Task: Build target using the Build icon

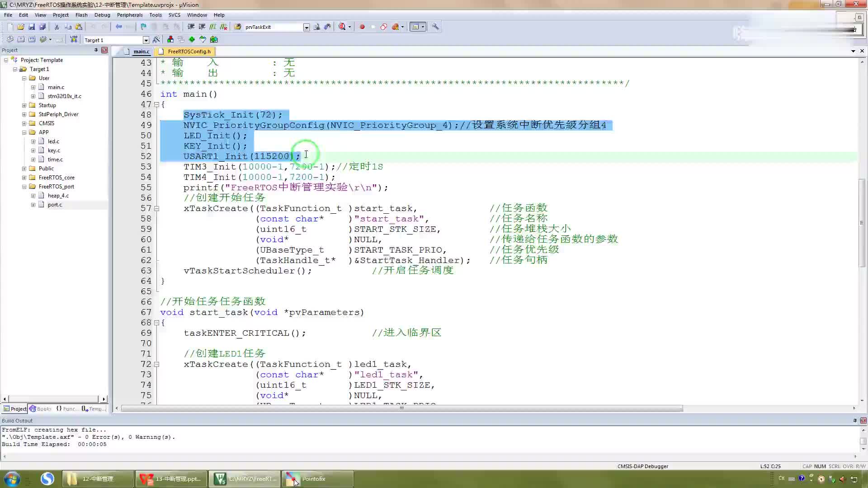Action: (x=21, y=39)
